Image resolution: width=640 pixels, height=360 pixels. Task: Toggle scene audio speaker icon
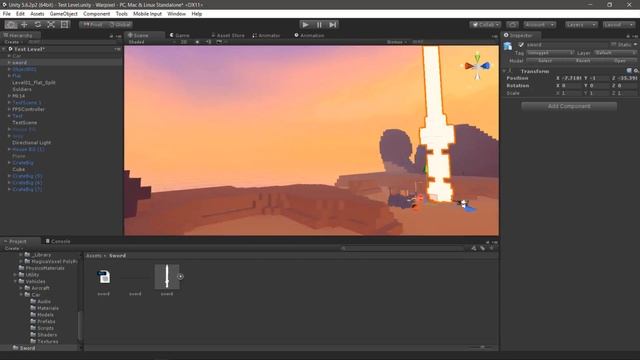click(209, 42)
